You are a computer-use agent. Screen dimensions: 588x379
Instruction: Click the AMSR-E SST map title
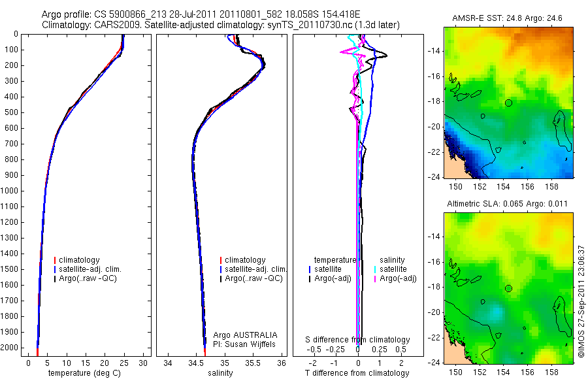tap(508, 18)
